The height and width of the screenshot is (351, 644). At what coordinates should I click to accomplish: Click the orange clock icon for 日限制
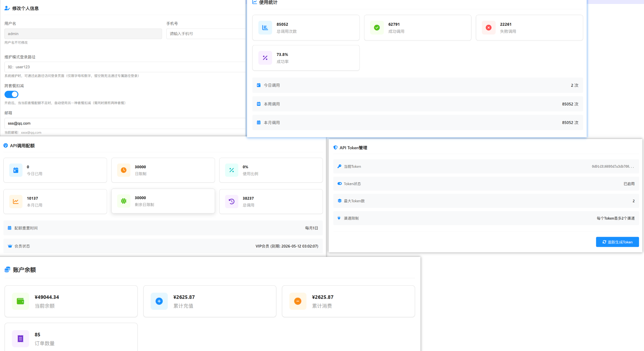coord(124,170)
